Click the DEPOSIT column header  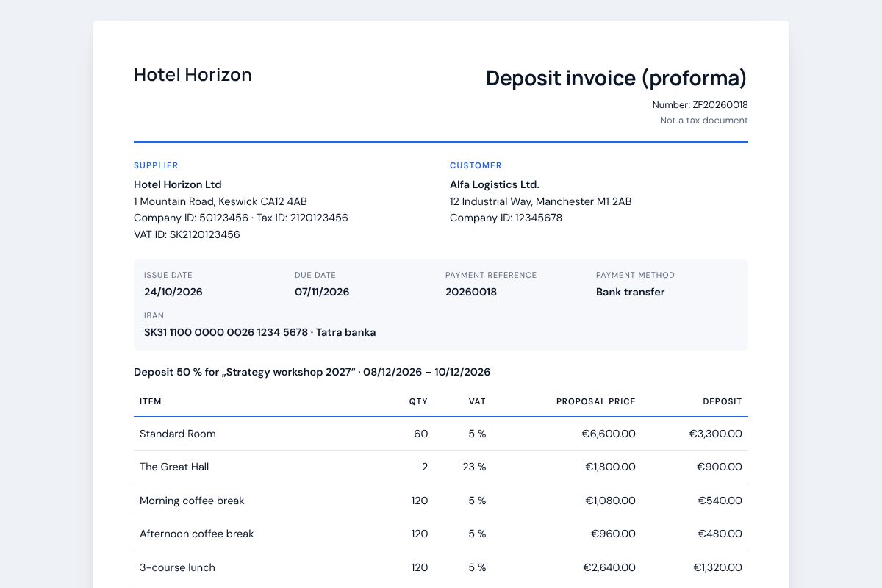(723, 401)
